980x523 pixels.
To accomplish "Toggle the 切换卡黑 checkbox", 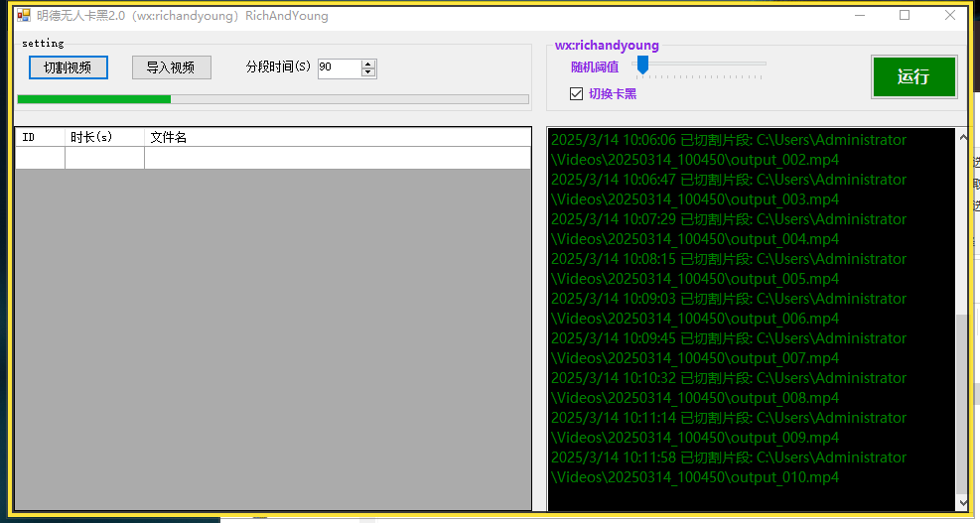I will pyautogui.click(x=576, y=93).
